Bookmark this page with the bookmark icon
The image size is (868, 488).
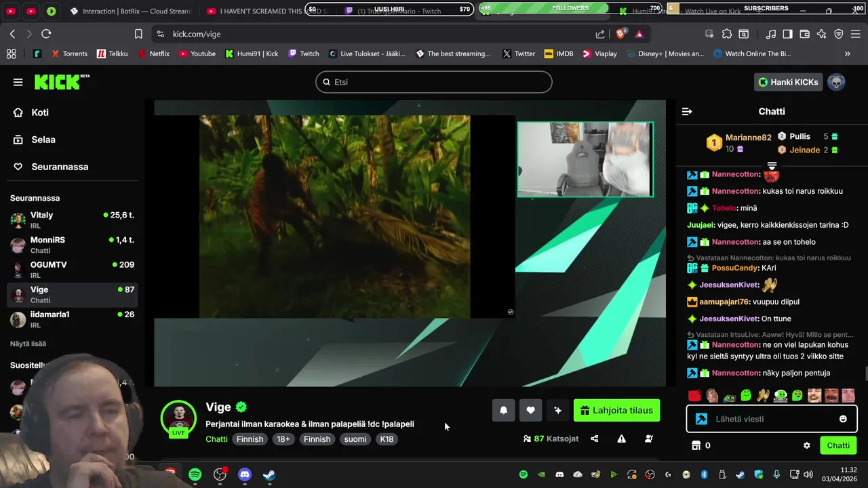tap(138, 34)
